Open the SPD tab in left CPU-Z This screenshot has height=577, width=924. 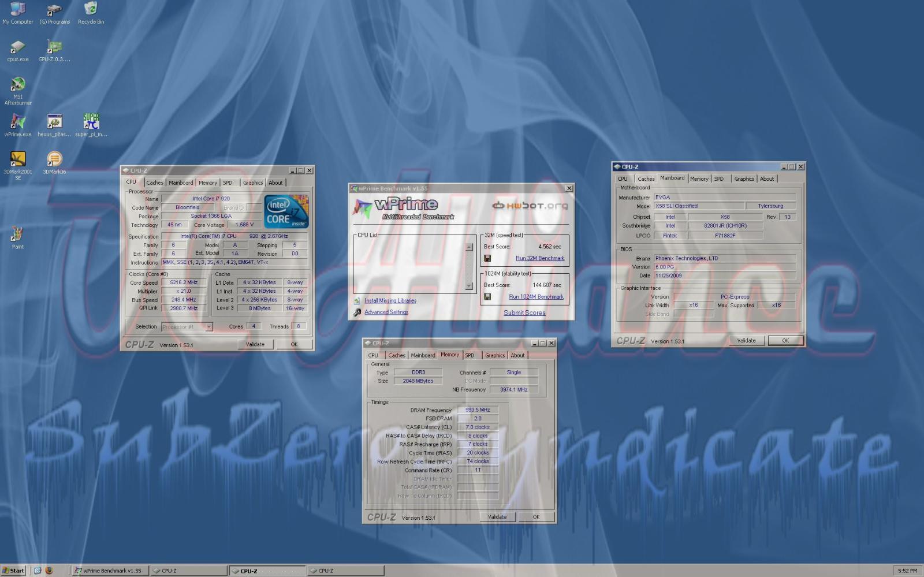coord(228,183)
